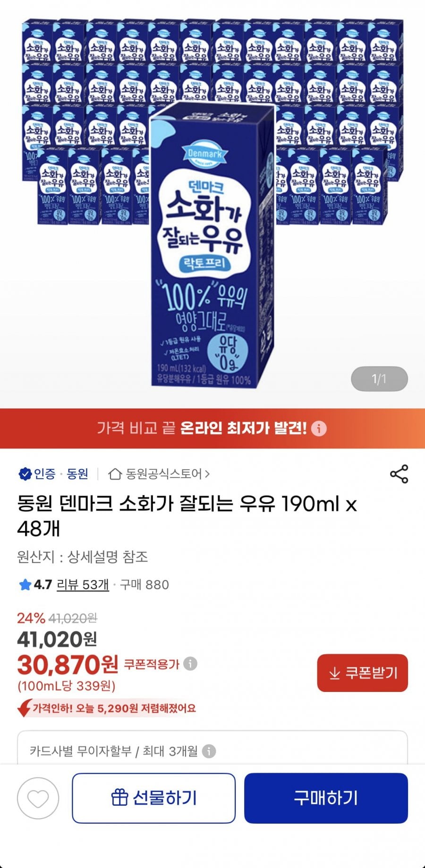Tap the 1/1 image page indicator
Image resolution: width=425 pixels, height=868 pixels.
point(379,379)
